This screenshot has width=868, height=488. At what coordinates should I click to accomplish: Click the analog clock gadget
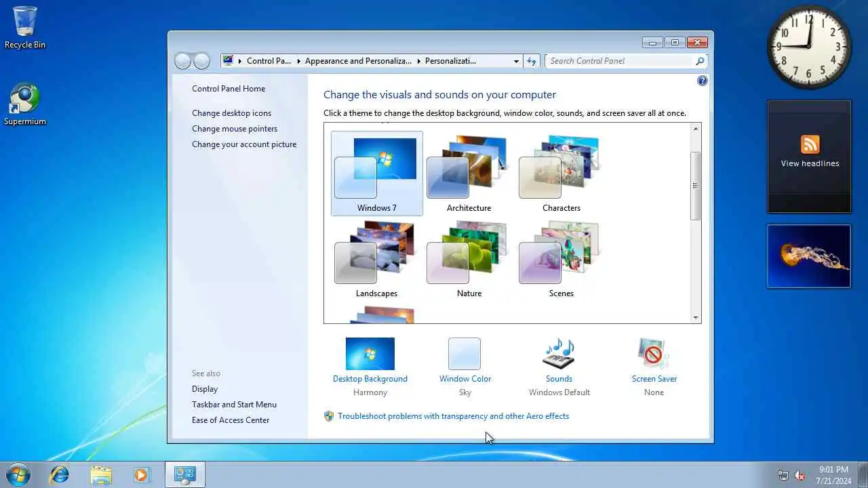pos(809,47)
